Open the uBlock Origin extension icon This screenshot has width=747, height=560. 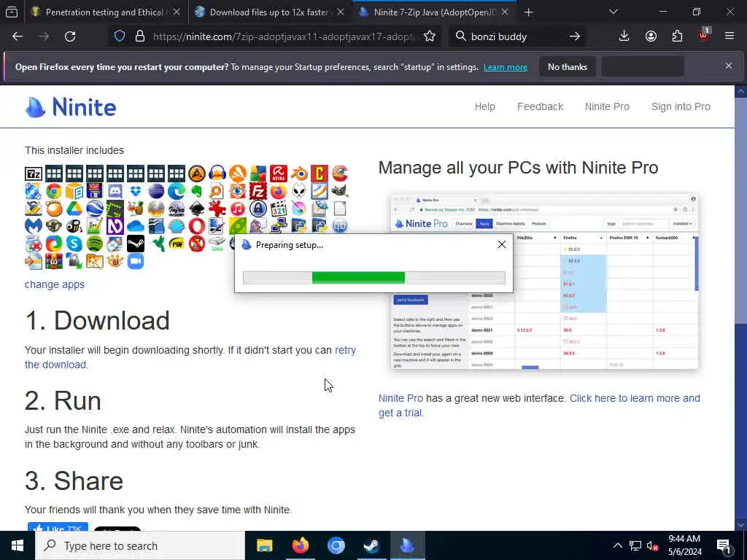704,35
